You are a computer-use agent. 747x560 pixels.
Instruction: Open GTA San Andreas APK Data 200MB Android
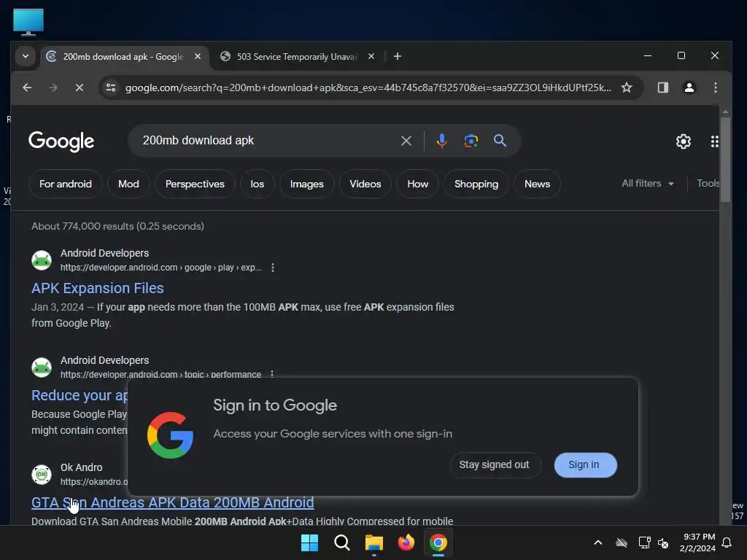point(172,502)
